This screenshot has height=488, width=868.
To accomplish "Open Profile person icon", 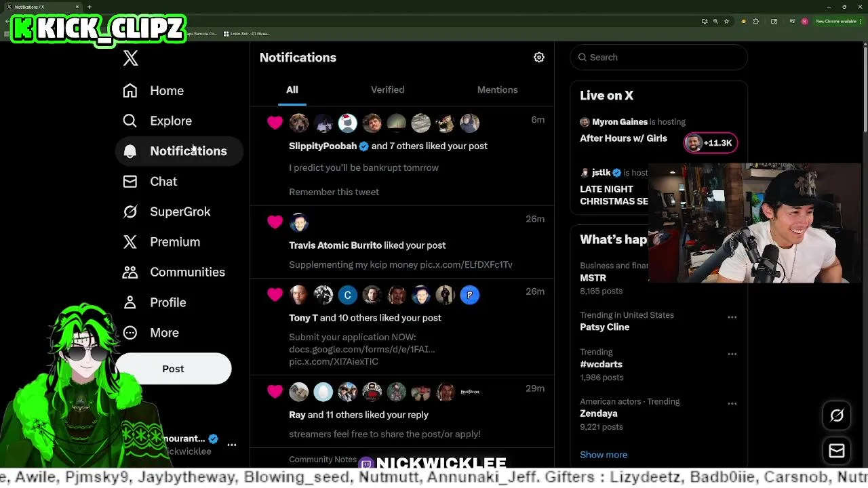I will tap(130, 302).
